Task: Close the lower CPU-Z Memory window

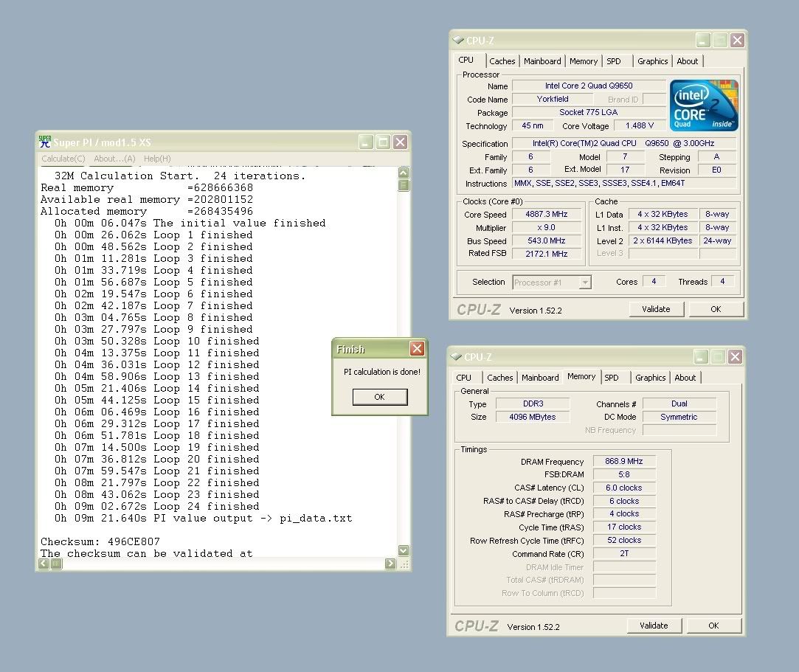Action: 735,356
